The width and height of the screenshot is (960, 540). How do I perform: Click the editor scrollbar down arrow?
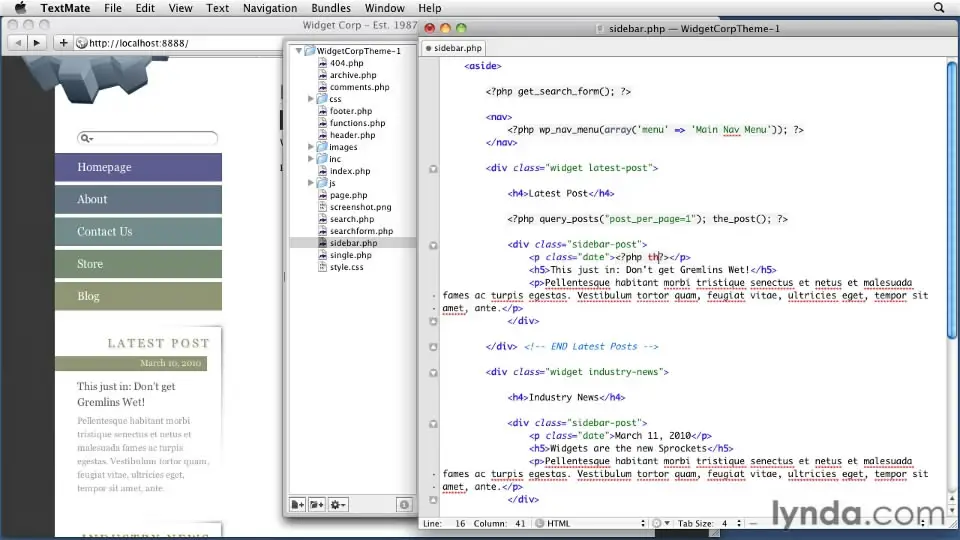point(951,511)
